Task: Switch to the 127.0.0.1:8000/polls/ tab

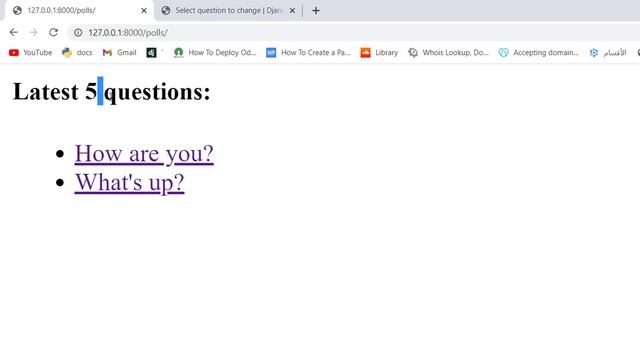Action: tap(78, 11)
